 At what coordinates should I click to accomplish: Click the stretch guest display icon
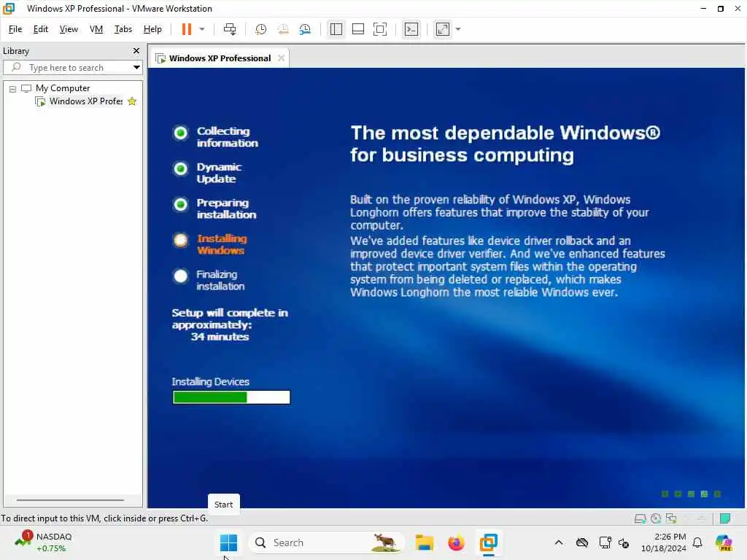coord(443,29)
